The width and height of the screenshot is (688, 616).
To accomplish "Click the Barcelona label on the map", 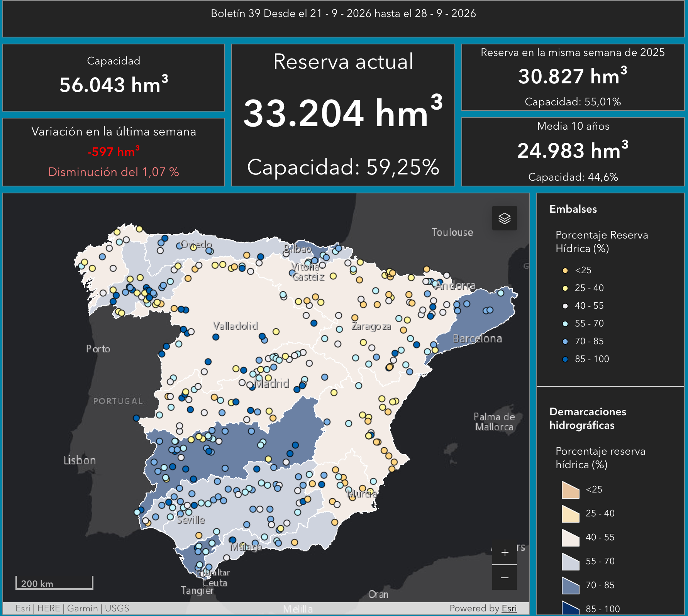I will point(477,339).
